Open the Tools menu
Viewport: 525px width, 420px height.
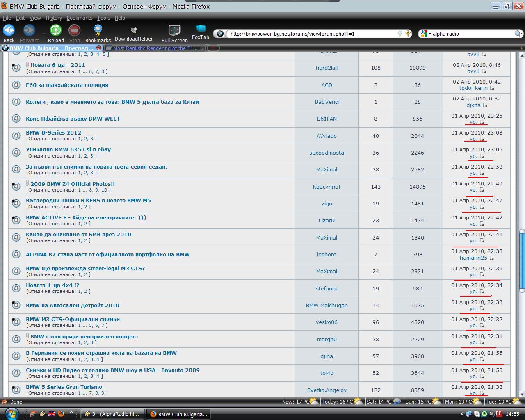(x=103, y=18)
